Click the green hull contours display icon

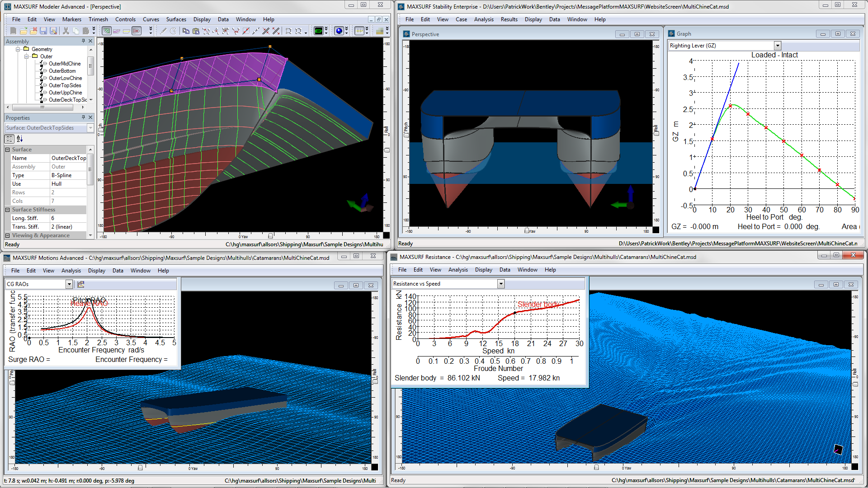319,31
